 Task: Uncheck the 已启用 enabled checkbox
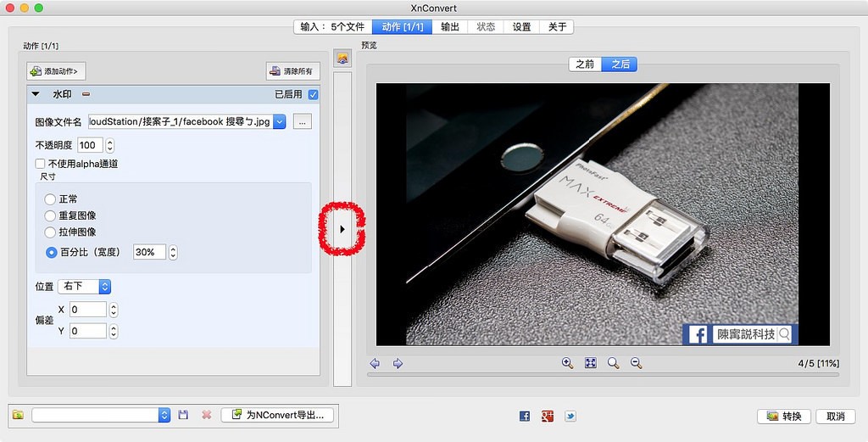[x=314, y=95]
